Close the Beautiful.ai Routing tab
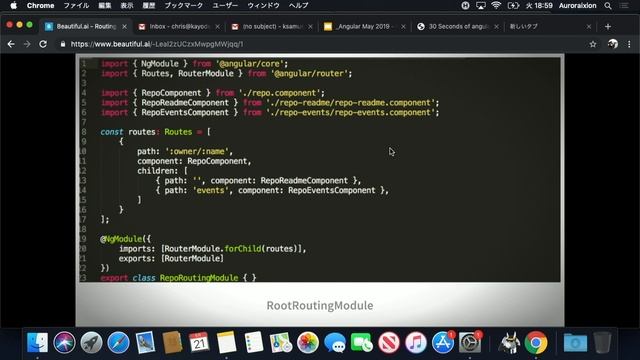This screenshot has width=640, height=360. tap(124, 27)
